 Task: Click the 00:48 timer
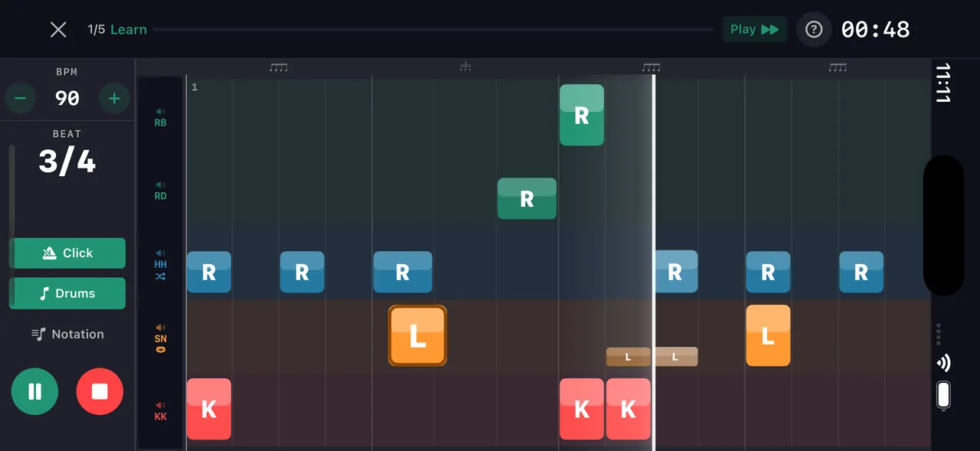875,30
